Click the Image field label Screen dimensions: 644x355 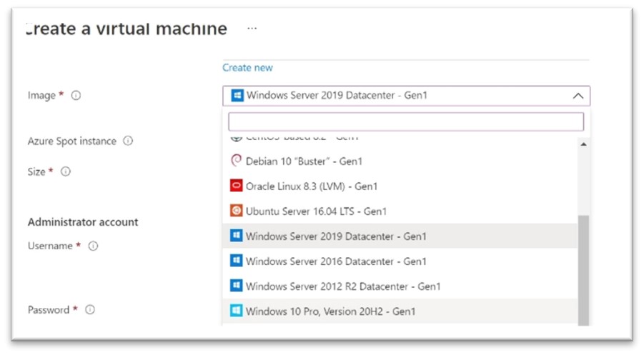41,95
